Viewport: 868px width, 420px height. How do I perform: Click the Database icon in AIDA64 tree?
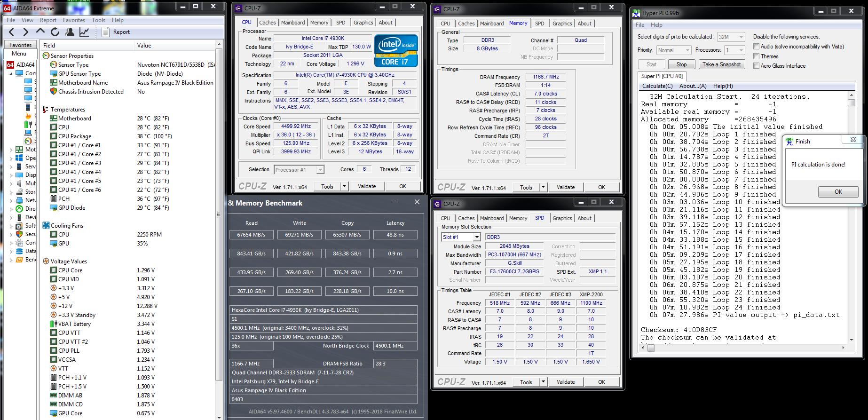pos(19,251)
